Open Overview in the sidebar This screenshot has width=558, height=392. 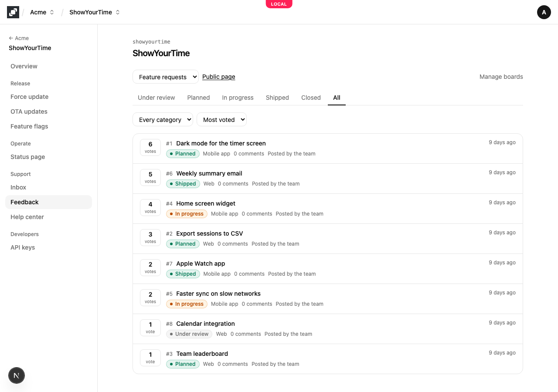(x=48, y=66)
